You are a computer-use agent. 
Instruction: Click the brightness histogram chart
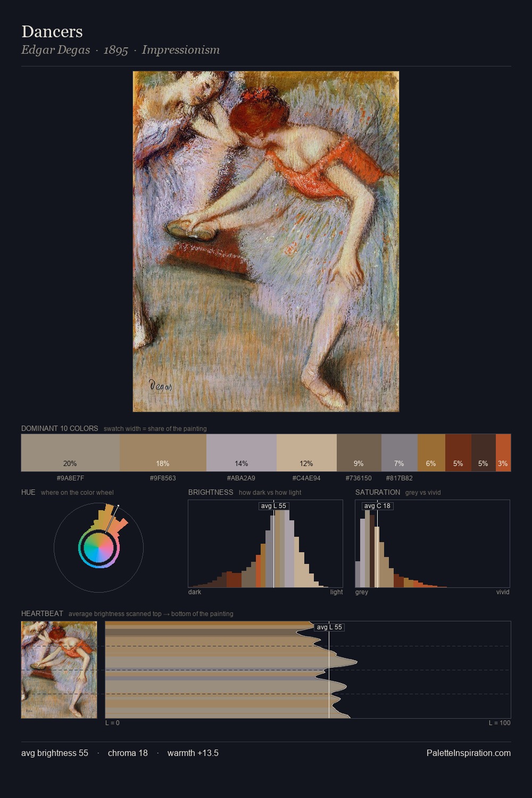[x=265, y=544]
